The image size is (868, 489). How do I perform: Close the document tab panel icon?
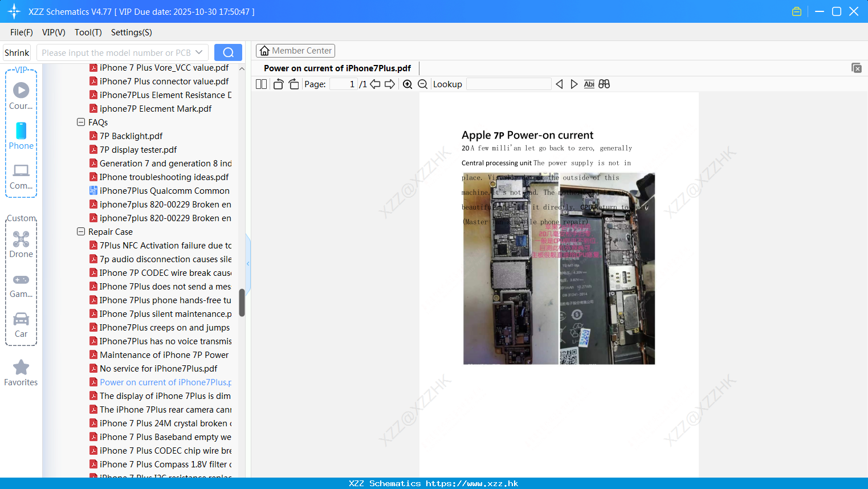857,68
